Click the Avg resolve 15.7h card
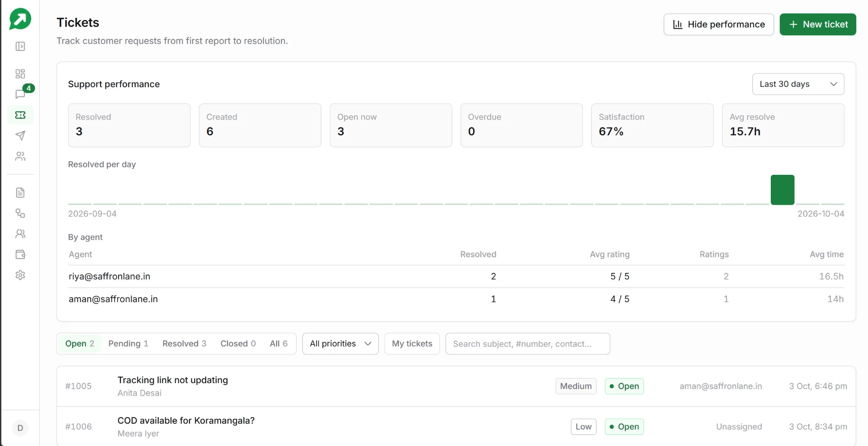This screenshot has height=446, width=868. point(783,125)
